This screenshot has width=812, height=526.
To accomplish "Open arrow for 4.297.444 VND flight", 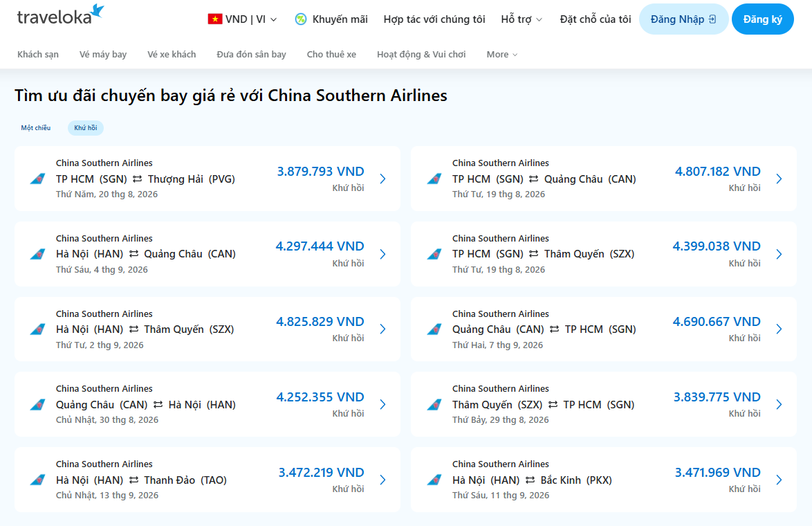I will pyautogui.click(x=382, y=254).
